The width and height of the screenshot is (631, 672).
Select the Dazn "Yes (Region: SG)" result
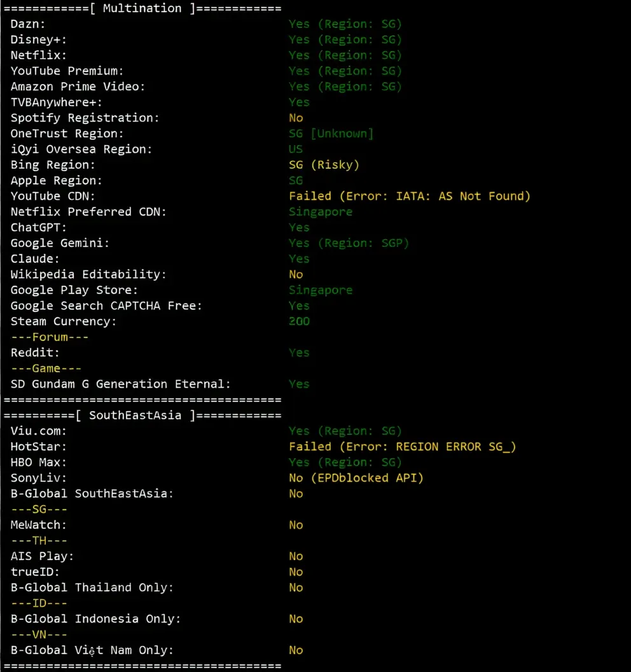pyautogui.click(x=345, y=24)
